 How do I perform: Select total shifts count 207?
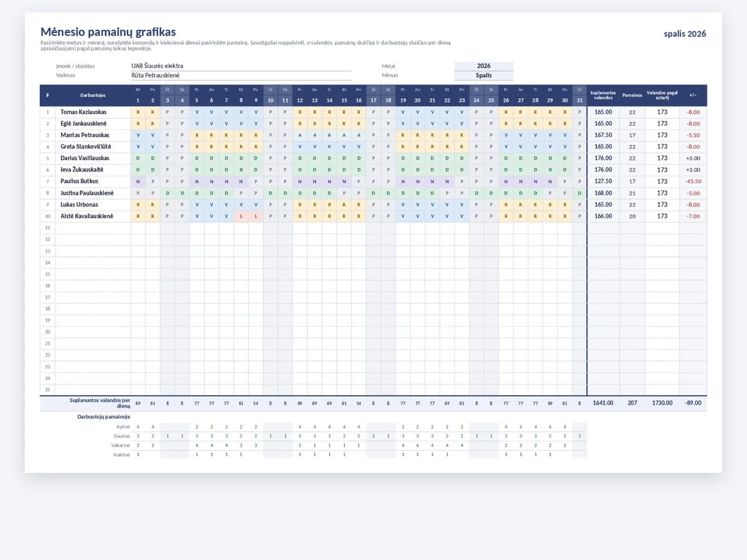[x=632, y=403]
